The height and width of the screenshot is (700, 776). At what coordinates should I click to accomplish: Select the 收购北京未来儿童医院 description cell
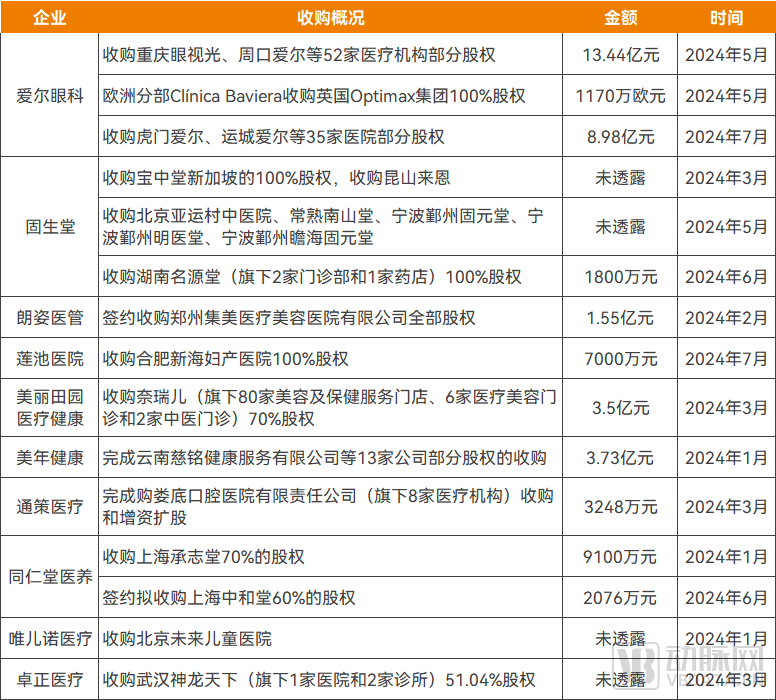[x=187, y=638]
